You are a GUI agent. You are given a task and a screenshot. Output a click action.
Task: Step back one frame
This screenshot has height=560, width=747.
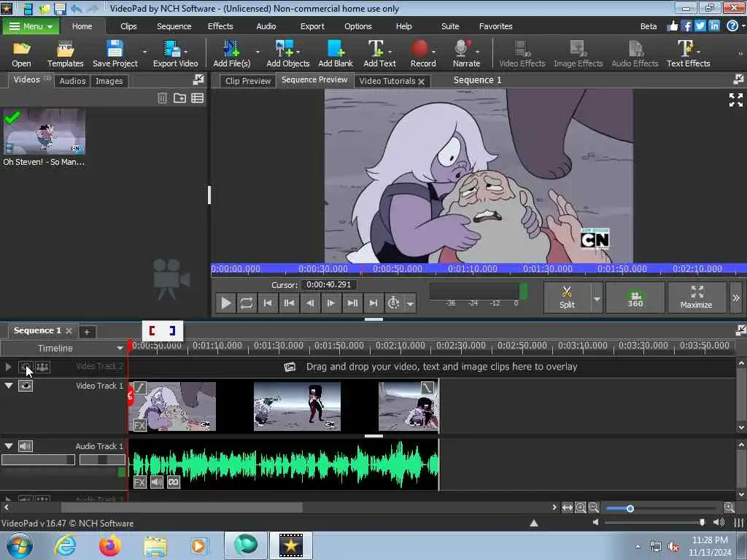310,303
